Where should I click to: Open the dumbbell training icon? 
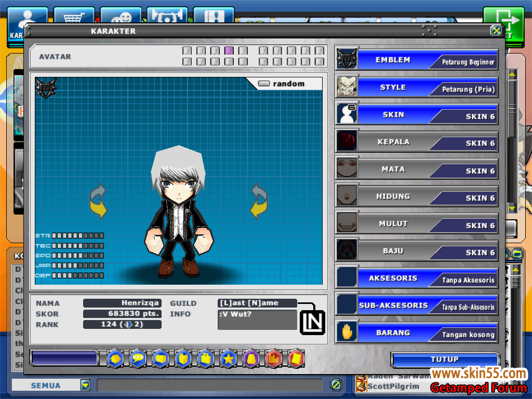(x=167, y=16)
